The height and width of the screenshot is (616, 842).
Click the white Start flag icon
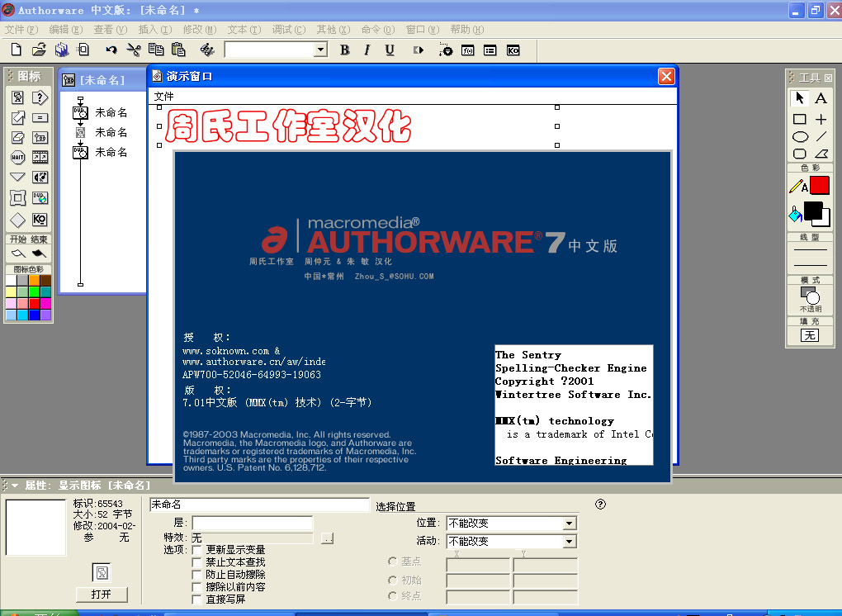[x=18, y=254]
